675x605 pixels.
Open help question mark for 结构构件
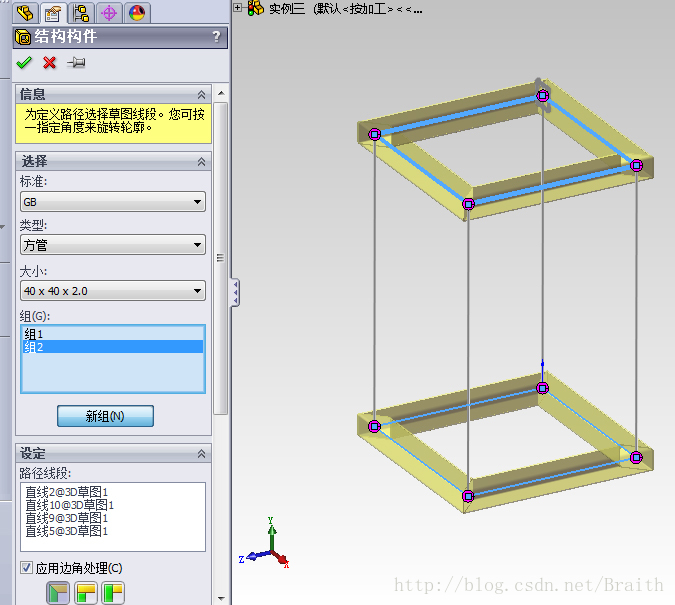[217, 37]
